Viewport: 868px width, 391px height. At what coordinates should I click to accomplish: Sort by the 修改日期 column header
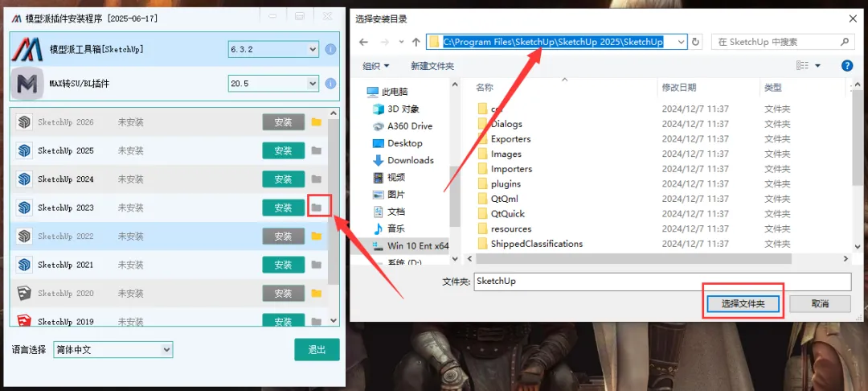tap(679, 87)
